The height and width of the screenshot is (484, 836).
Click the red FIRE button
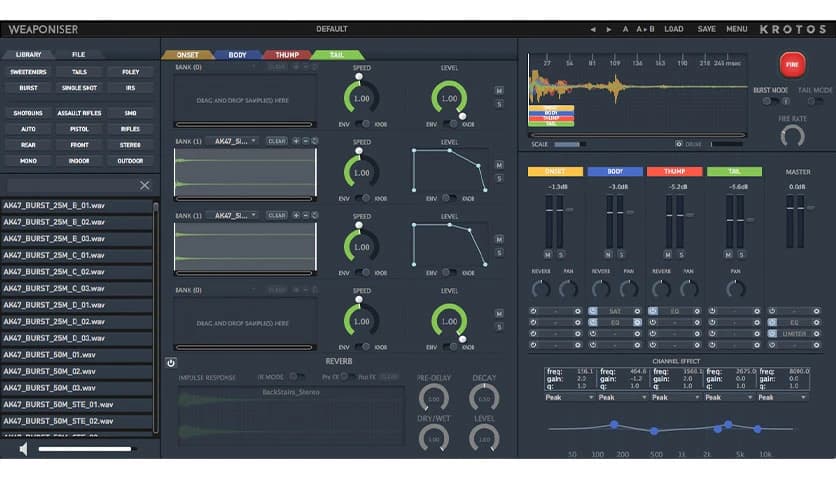point(792,64)
